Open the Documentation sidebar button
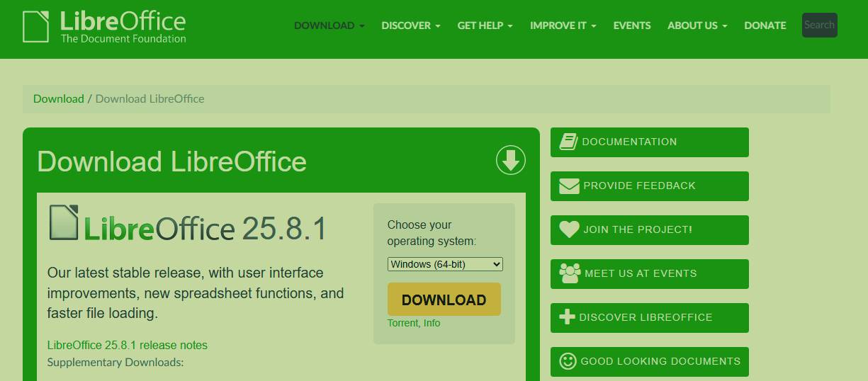 click(x=650, y=142)
